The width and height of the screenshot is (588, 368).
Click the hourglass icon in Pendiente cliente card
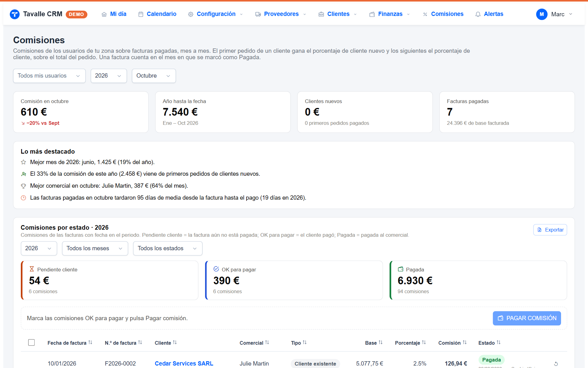pyautogui.click(x=32, y=269)
